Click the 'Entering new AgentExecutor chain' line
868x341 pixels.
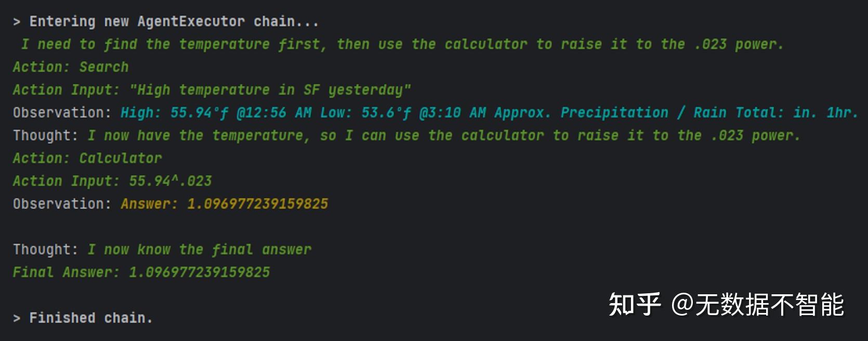pyautogui.click(x=165, y=21)
